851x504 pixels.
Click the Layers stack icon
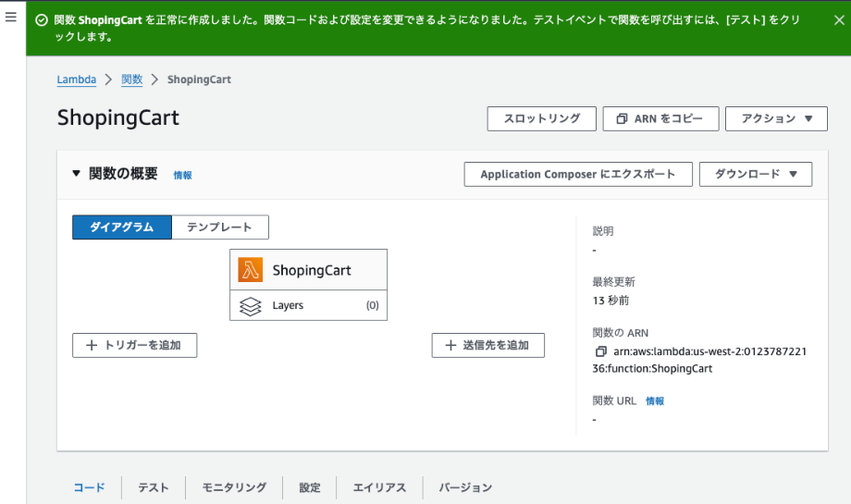250,306
